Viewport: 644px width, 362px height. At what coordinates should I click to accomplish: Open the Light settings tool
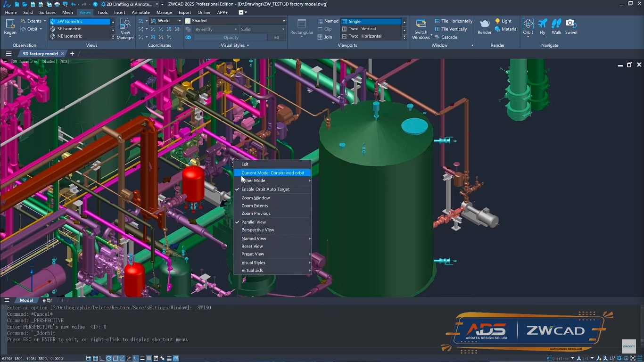[x=504, y=21]
